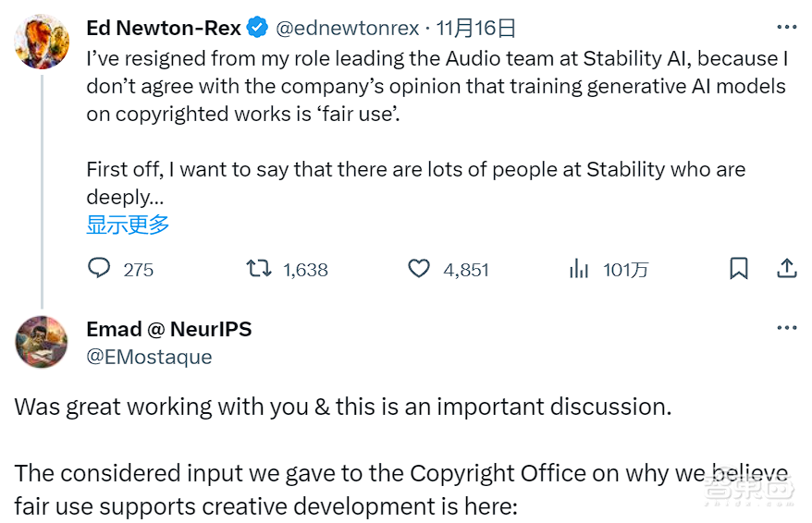Click the 11月16日 tweet date
812x523 pixels.
tap(475, 29)
